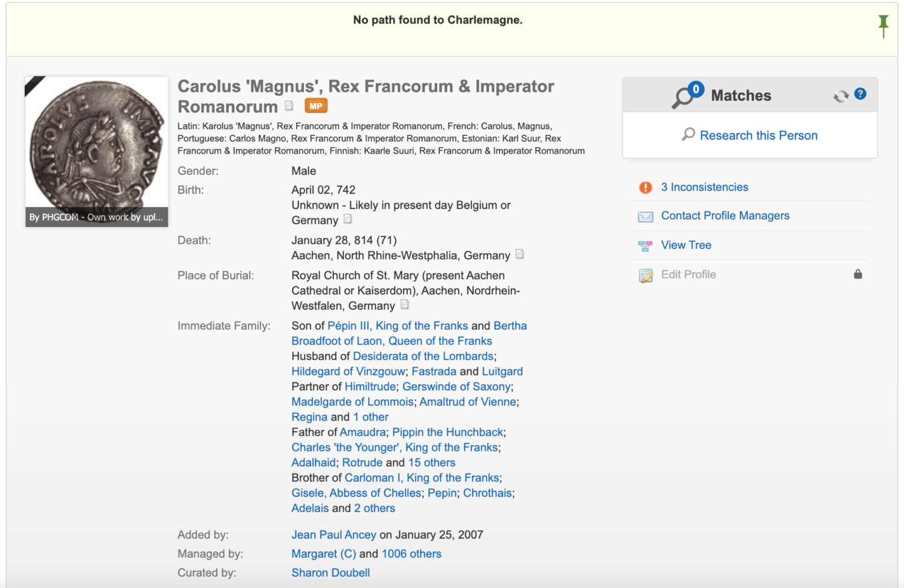Click the lock icon on the Edit Profile row

[858, 274]
